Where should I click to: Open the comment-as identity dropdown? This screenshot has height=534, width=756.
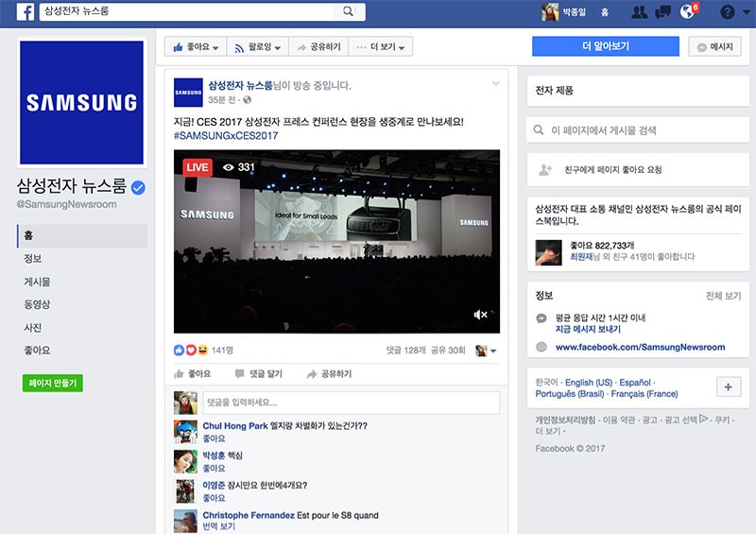[486, 351]
